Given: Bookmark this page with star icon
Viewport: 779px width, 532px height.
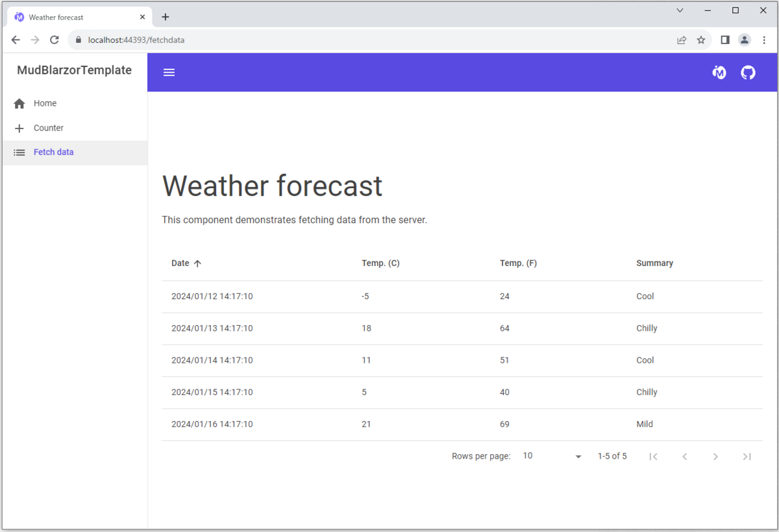Looking at the screenshot, I should coord(701,40).
